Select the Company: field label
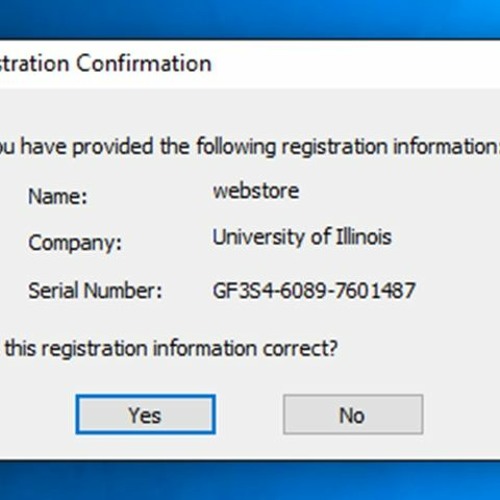Screen dimensions: 500x500 75,243
